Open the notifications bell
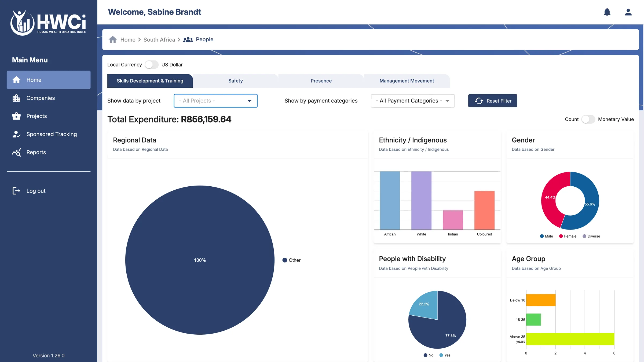The height and width of the screenshot is (362, 644). (607, 12)
